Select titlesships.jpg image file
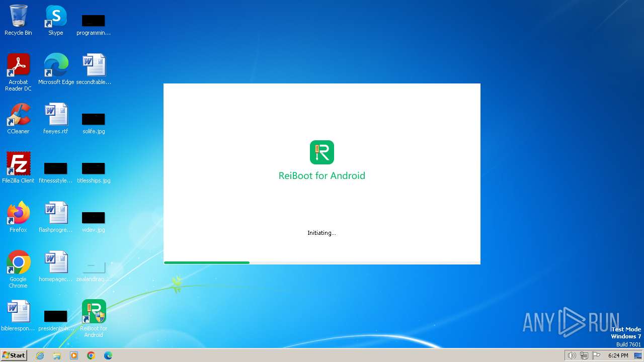644x362 pixels. tap(94, 173)
